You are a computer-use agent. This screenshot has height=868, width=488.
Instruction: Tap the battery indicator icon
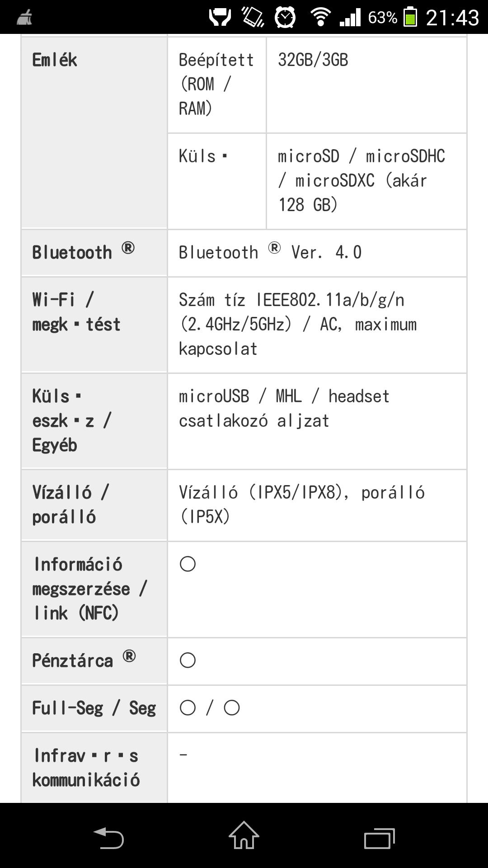[x=410, y=17]
